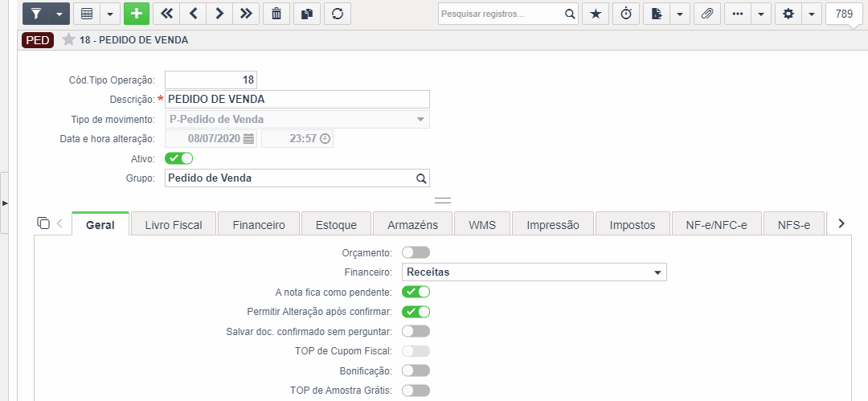Refresh the record data
868x401 pixels.
pyautogui.click(x=337, y=14)
